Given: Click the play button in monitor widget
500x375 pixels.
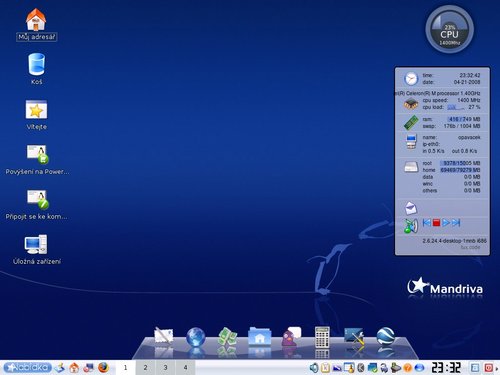Looking at the screenshot, I should point(446,223).
